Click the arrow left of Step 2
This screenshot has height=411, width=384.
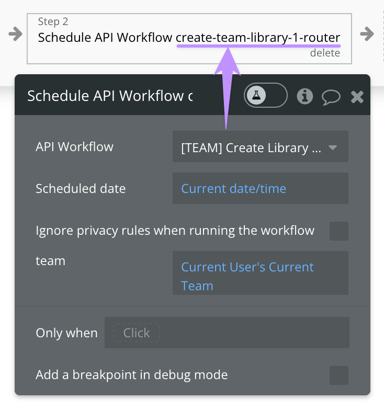click(15, 34)
